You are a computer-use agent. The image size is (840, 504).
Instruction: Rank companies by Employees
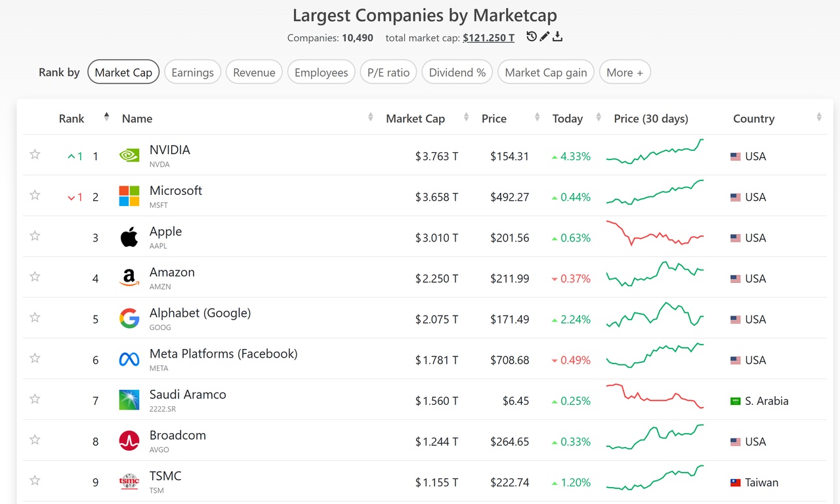pos(322,72)
